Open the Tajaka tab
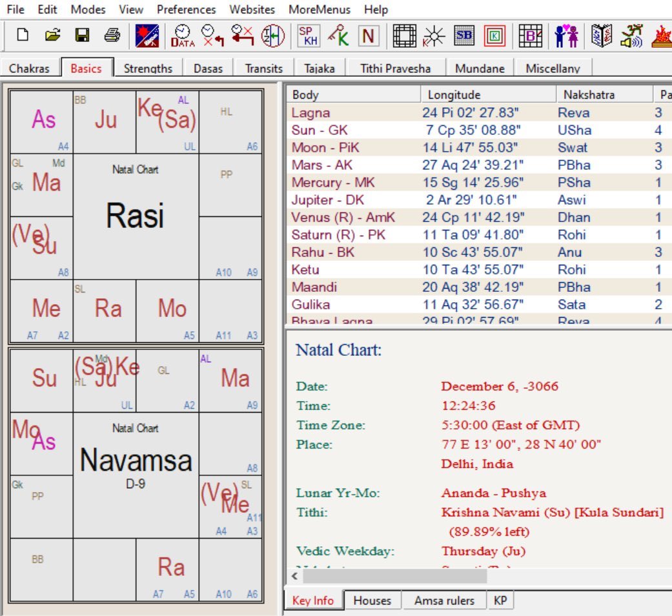Image resolution: width=672 pixels, height=616 pixels. tap(320, 68)
